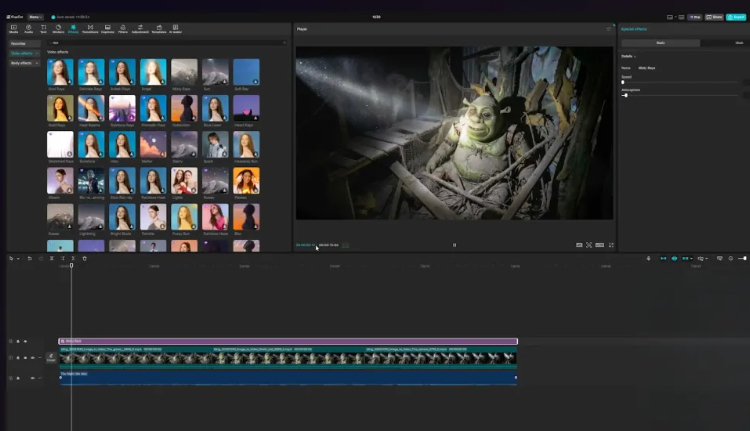The width and height of the screenshot is (750, 431).
Task: Enter fullscreen preview in the player
Action: click(x=611, y=244)
